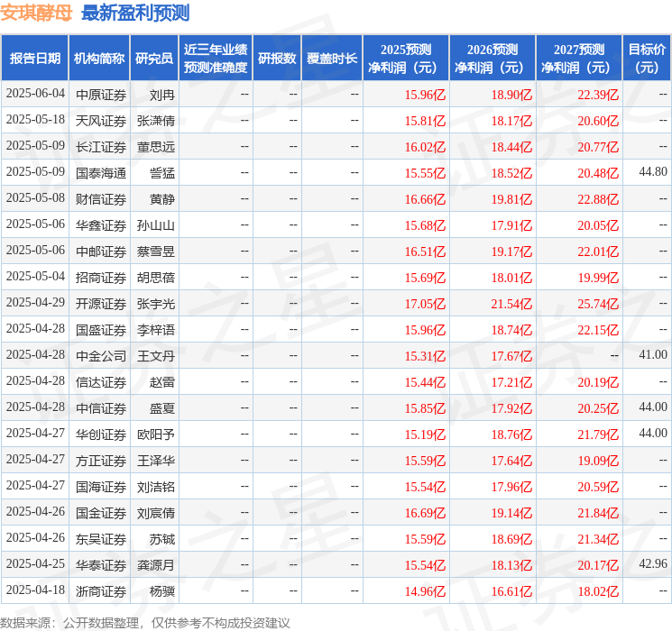This screenshot has height=631, width=672.
Task: Click the 国泰海通 institution name
Action: (x=101, y=172)
